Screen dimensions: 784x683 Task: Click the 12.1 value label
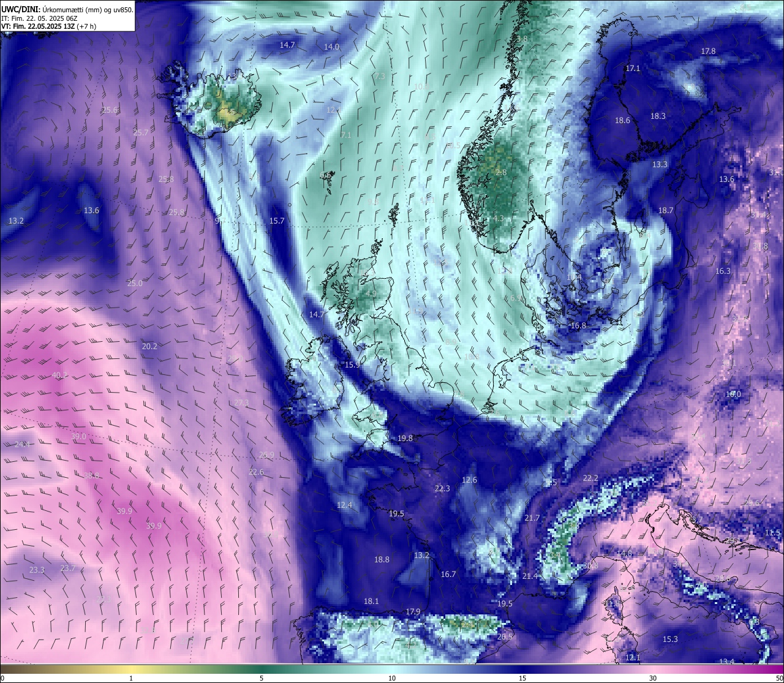coord(633,657)
